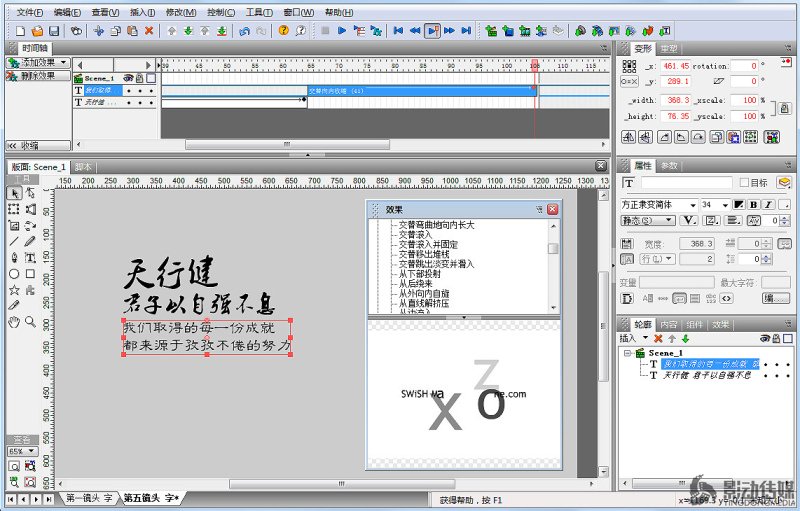The image size is (800, 511).
Task: Switch to the 内容 (Content) tab
Action: tap(668, 325)
